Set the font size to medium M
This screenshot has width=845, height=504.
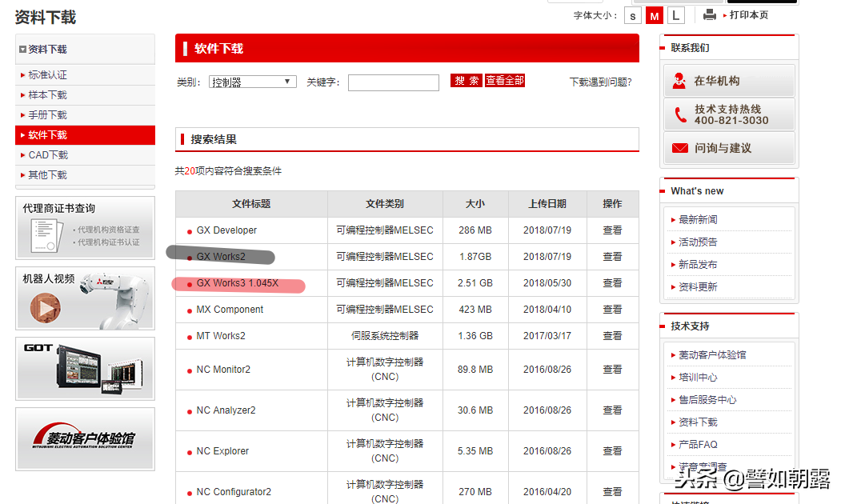[655, 16]
